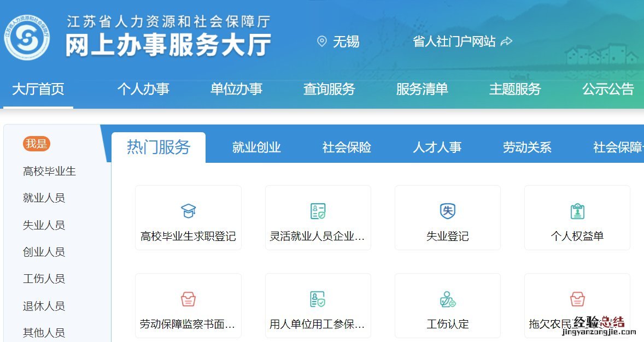This screenshot has width=644, height=342.
Task: Open the 省人社门户网站 link
Action: tap(454, 42)
